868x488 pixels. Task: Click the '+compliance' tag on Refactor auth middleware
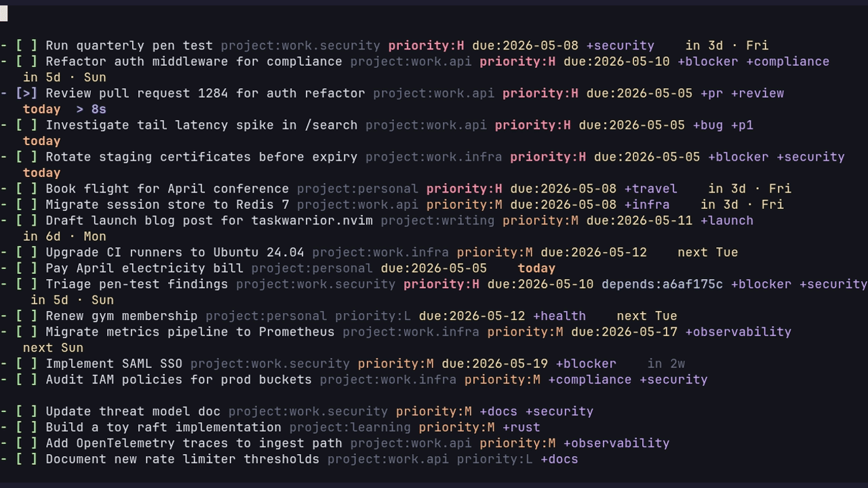(x=787, y=62)
